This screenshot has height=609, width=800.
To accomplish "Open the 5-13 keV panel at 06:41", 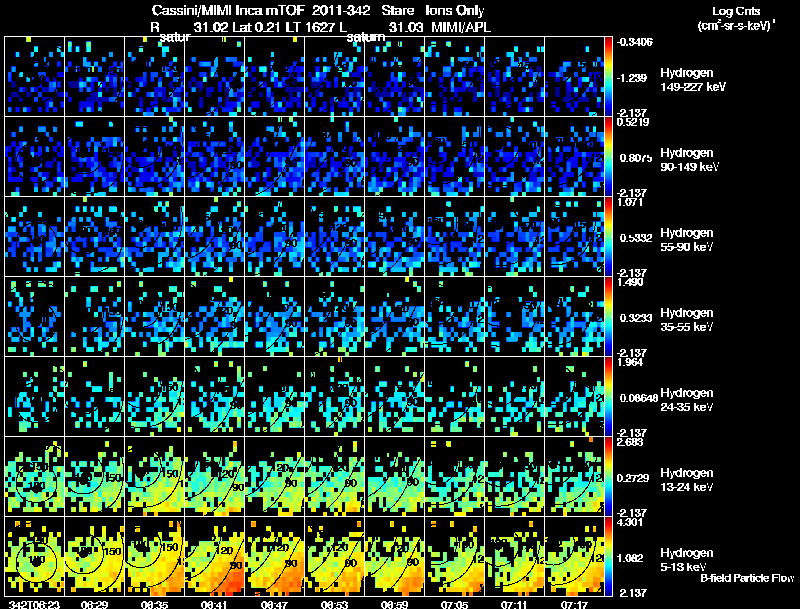I will pyautogui.click(x=215, y=556).
